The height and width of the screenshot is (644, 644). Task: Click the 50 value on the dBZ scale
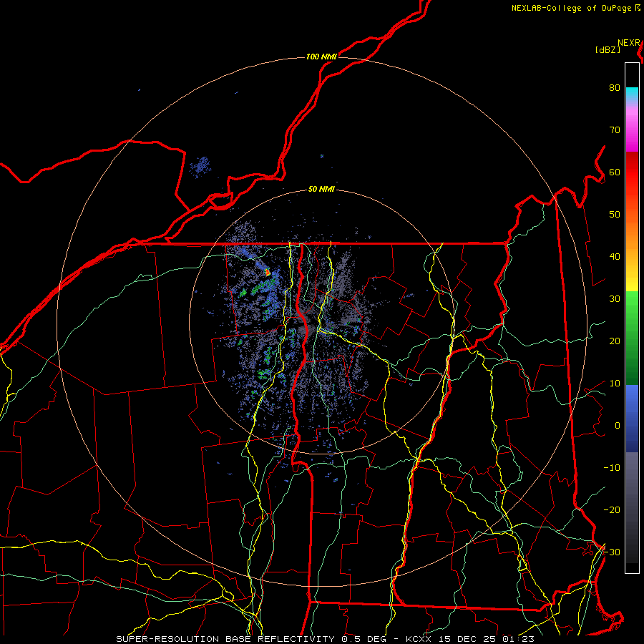tap(615, 215)
